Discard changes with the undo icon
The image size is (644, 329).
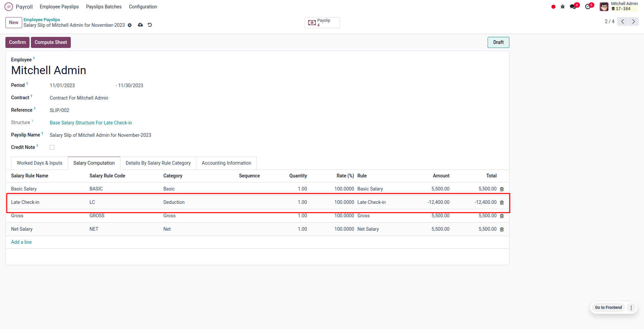click(x=150, y=25)
